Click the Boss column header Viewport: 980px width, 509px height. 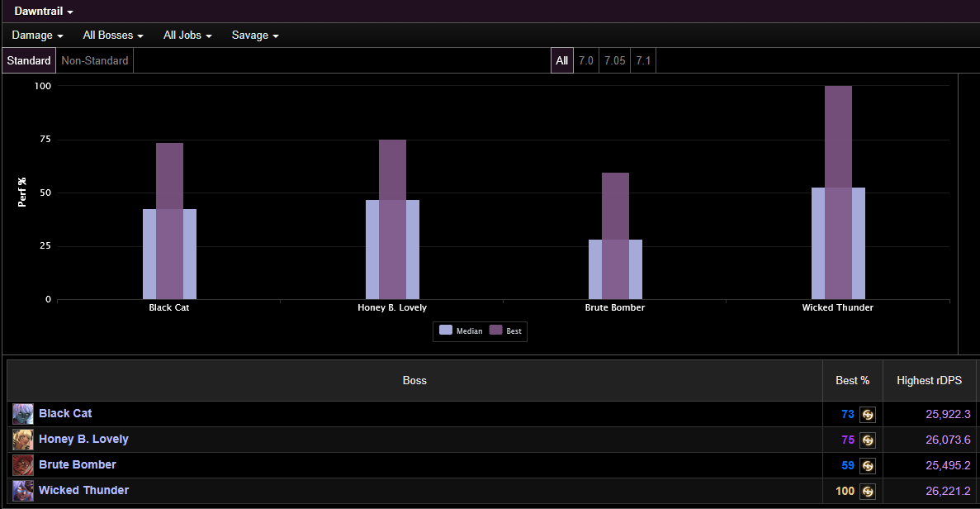click(414, 380)
